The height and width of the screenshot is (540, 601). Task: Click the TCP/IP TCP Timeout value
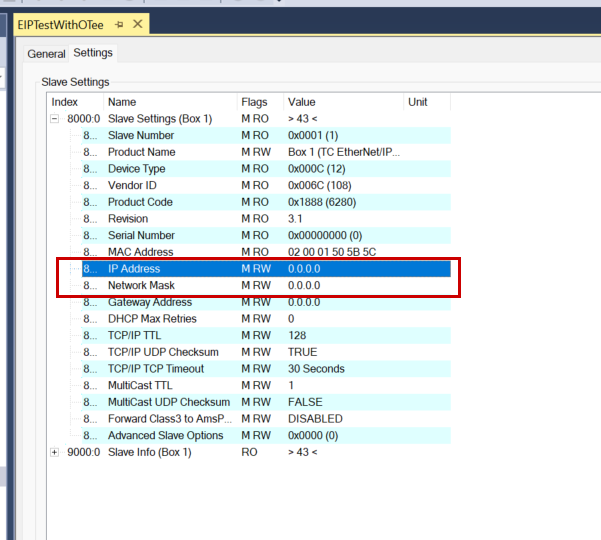point(316,369)
